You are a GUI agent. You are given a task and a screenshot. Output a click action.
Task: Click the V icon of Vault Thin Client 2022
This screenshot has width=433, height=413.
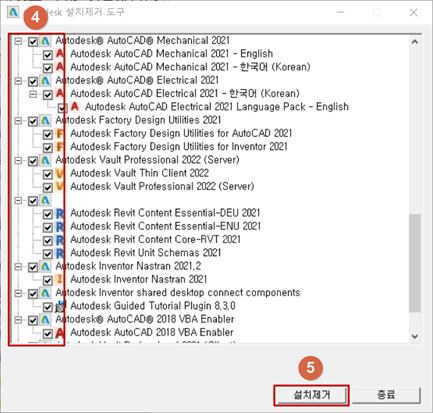pyautogui.click(x=60, y=174)
